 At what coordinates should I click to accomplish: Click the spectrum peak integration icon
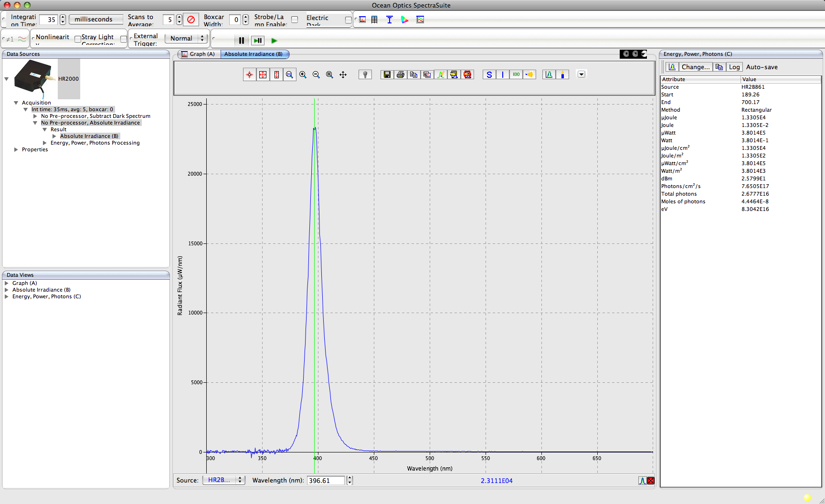click(x=549, y=74)
